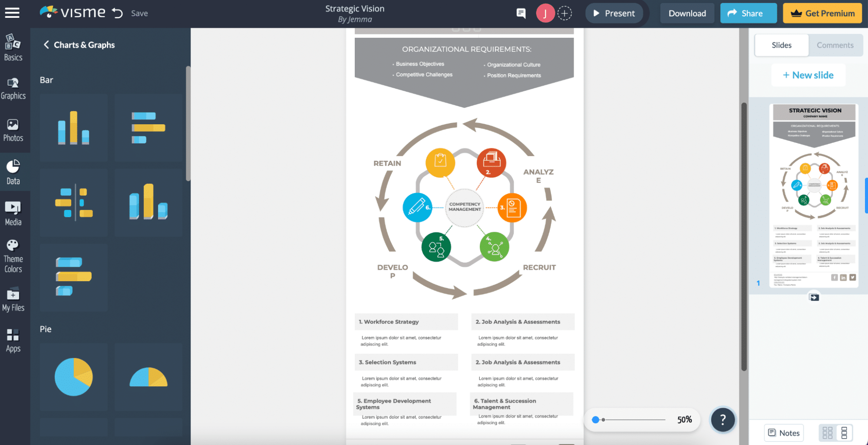The image size is (868, 445).
Task: Insert the diverging bar chart
Action: pos(74,203)
